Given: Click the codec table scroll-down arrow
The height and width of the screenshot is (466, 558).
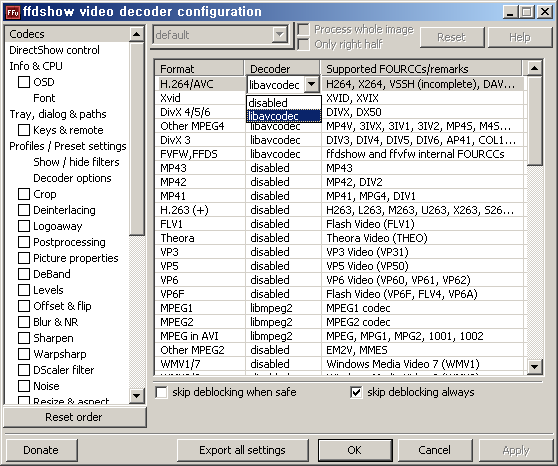Looking at the screenshot, I should click(535, 366).
